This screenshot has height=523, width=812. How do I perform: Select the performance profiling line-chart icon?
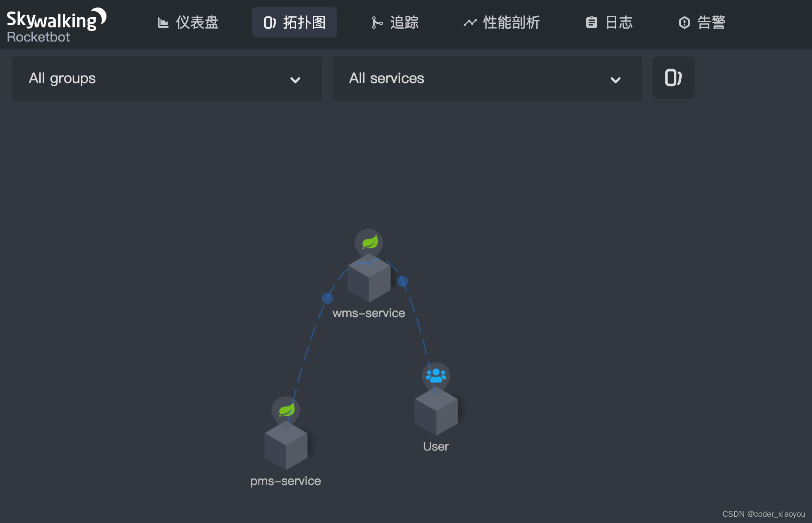tap(470, 22)
